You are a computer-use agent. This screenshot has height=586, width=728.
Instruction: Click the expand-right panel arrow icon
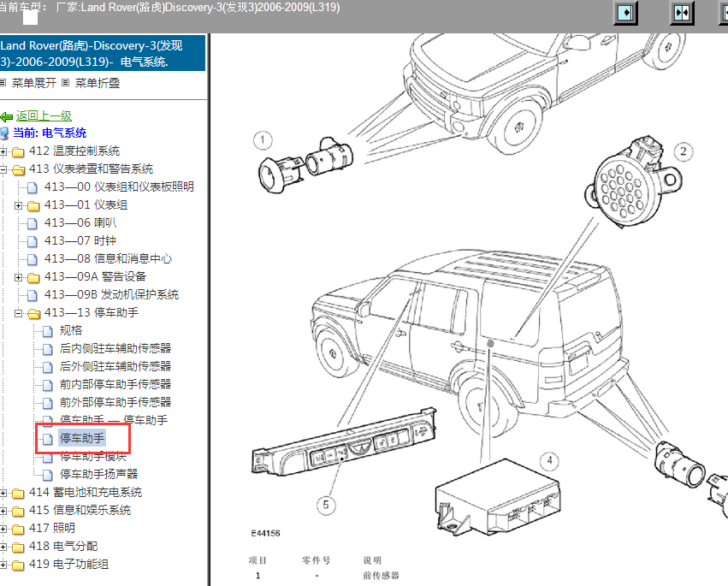(x=625, y=13)
